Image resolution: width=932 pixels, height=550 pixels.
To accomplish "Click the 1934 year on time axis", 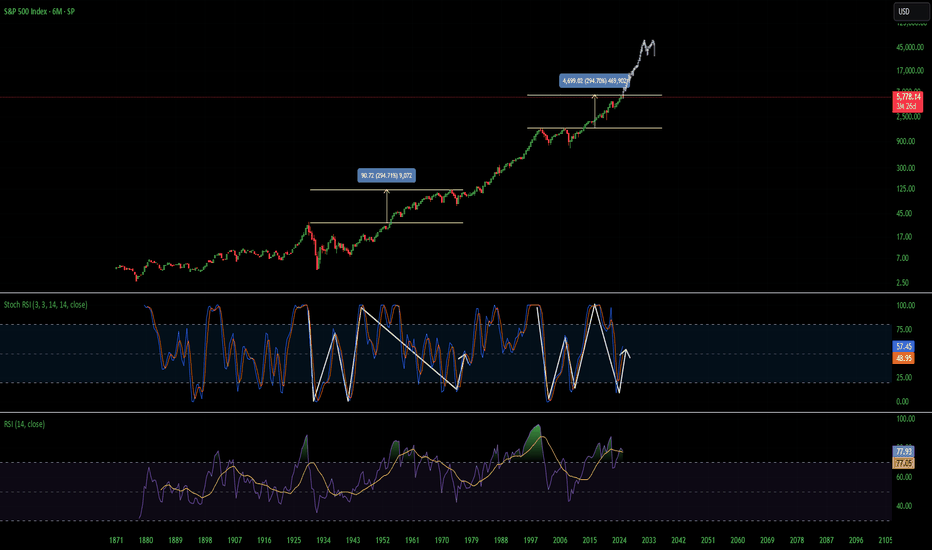I will click(x=323, y=540).
